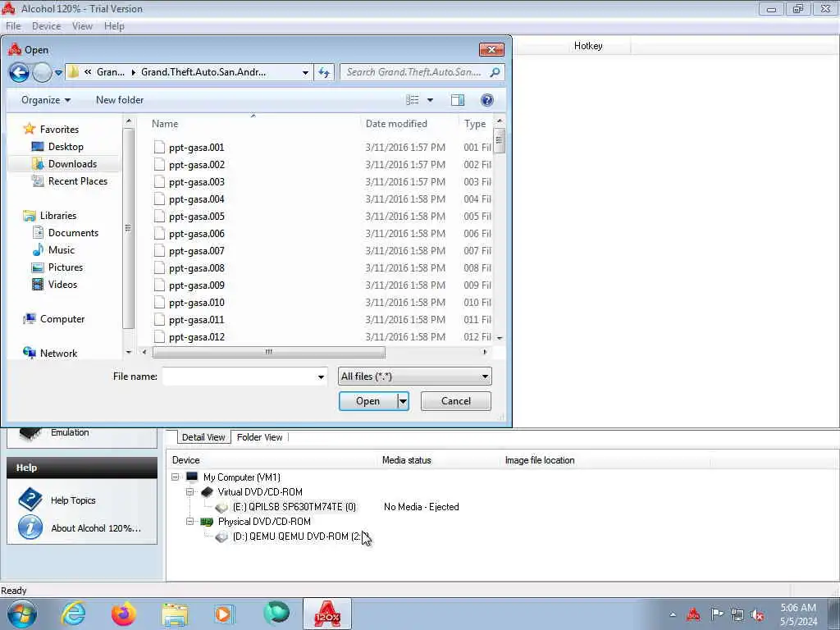Click the refresh icon next to address bar
840x630 pixels.
[324, 72]
